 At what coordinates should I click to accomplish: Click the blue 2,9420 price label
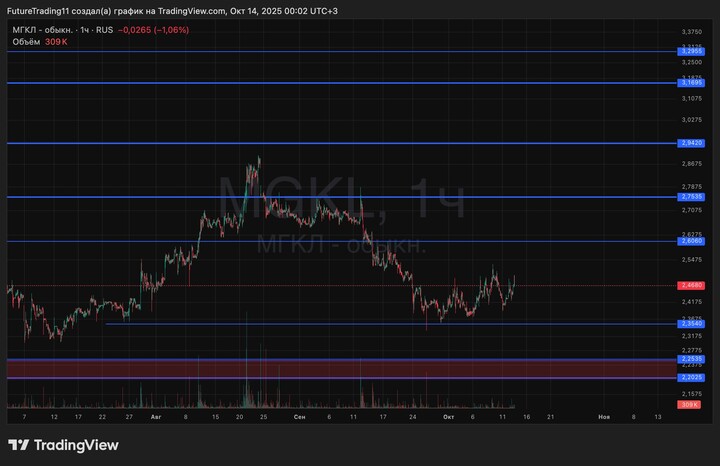click(x=691, y=143)
